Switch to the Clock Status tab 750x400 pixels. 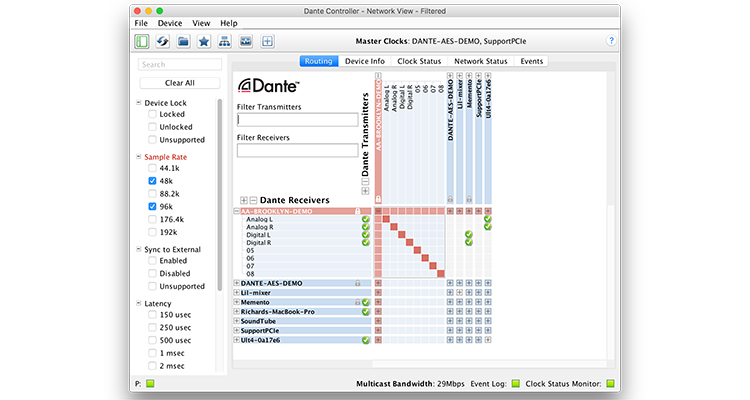(x=419, y=61)
